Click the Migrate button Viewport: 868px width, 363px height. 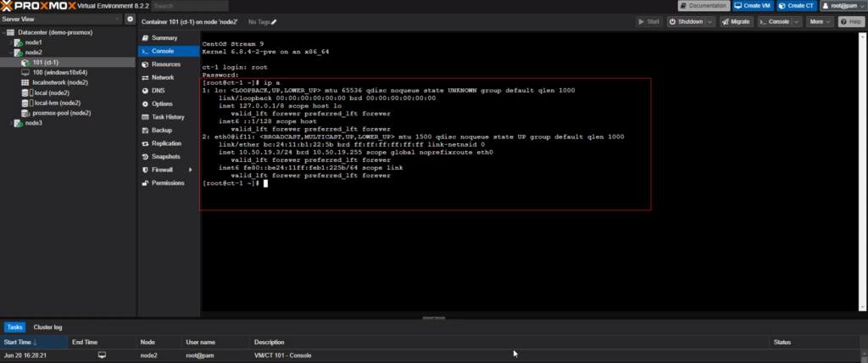point(736,21)
